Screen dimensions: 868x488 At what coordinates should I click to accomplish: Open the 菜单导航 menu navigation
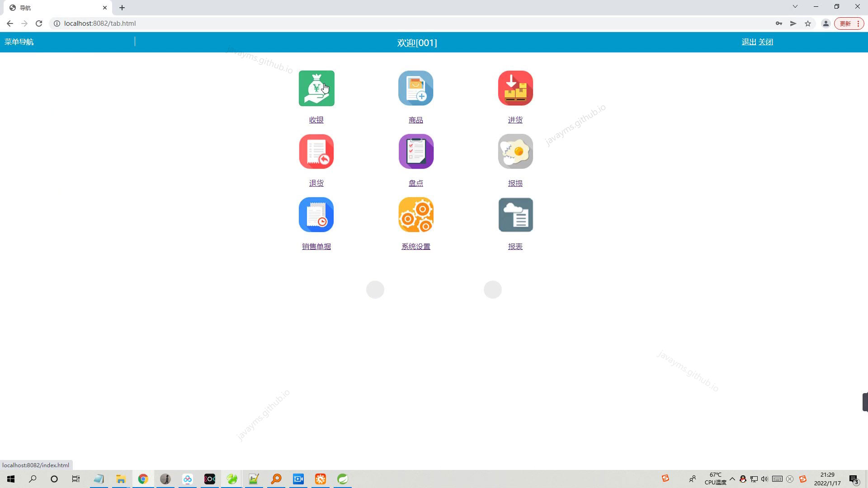coord(19,42)
